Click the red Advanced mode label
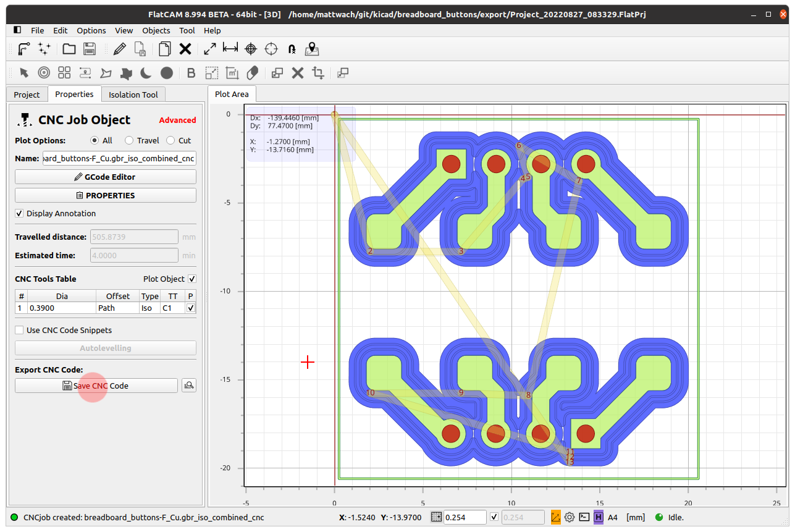The width and height of the screenshot is (795, 532). (178, 120)
